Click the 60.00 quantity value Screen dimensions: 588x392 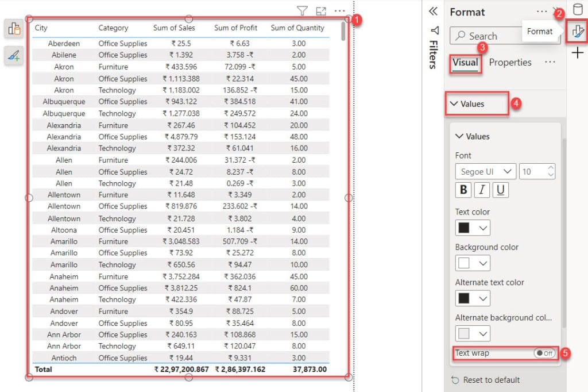tap(299, 288)
